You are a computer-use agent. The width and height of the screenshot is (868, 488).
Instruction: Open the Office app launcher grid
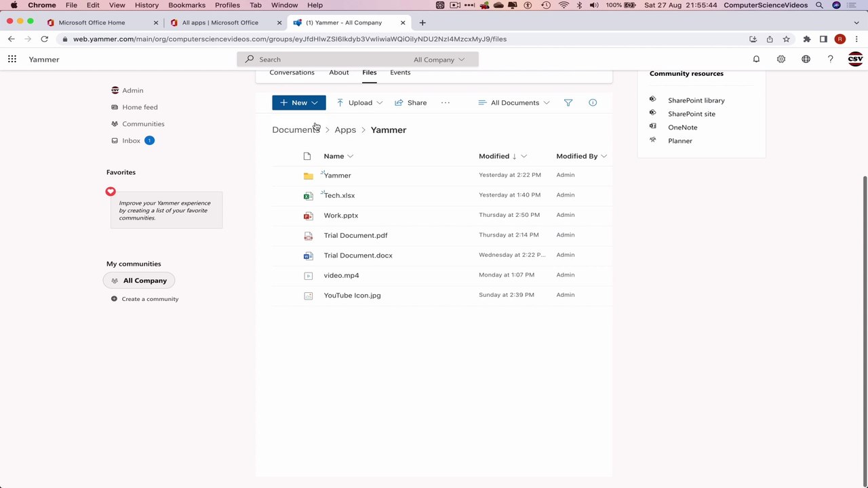point(12,60)
